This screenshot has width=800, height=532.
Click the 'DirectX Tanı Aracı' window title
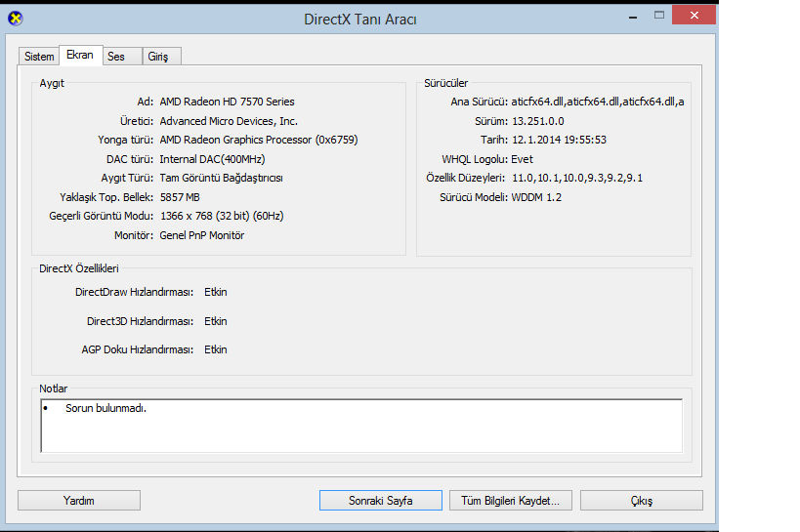[x=360, y=20]
